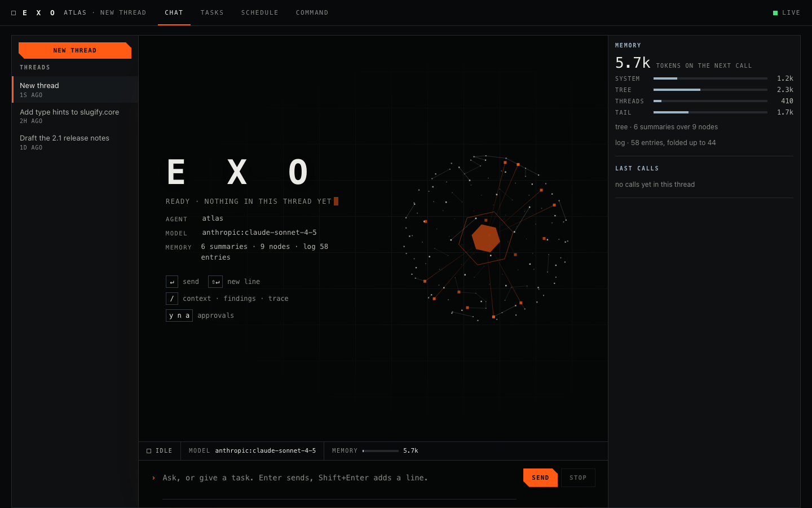This screenshot has width=812, height=508.
Task: Click the memory bar in the status strip
Action: (381, 451)
